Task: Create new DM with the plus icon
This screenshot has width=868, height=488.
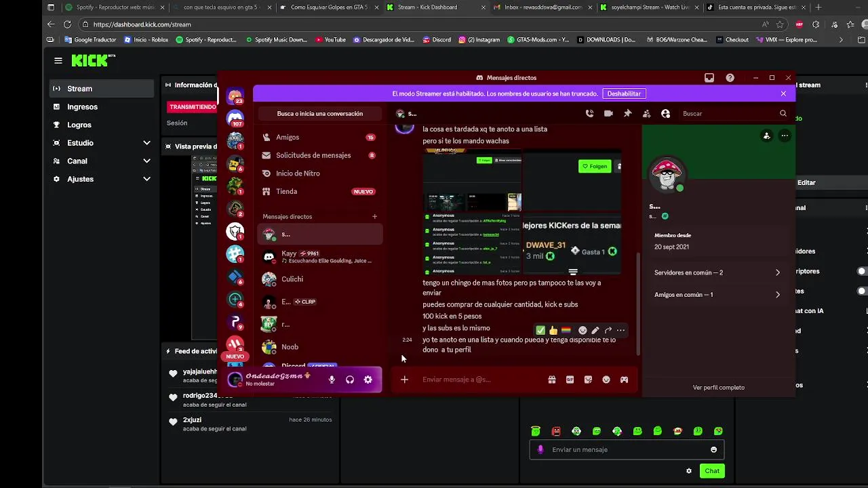Action: point(374,217)
